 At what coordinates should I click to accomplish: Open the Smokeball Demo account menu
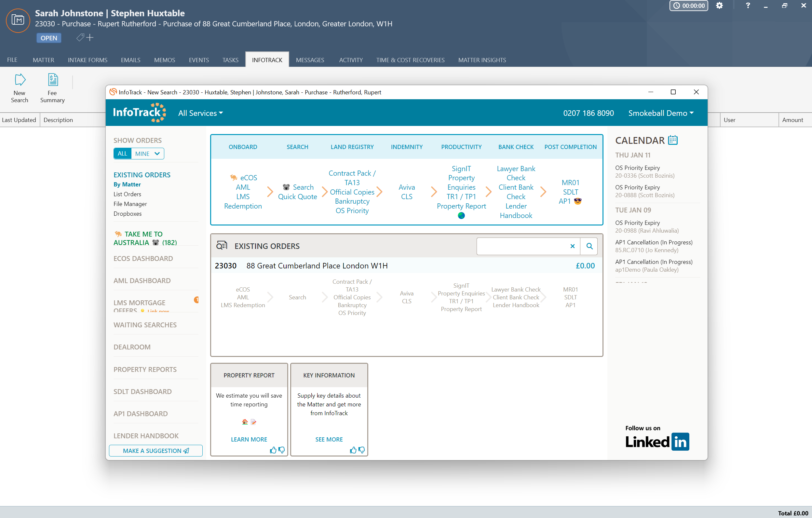point(661,113)
